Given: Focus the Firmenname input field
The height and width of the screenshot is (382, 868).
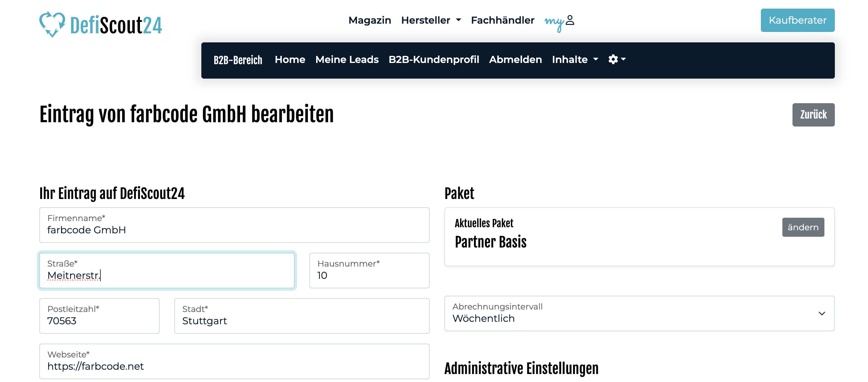Looking at the screenshot, I should point(234,225).
